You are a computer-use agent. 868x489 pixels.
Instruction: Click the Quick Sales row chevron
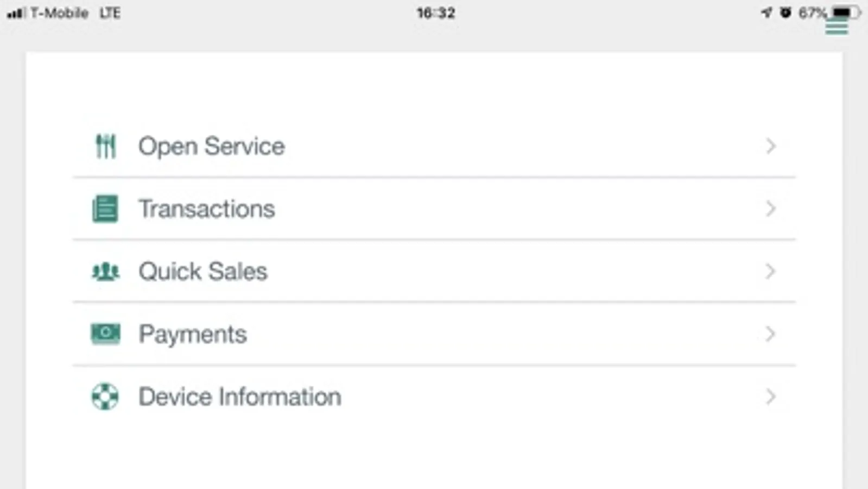tap(770, 272)
